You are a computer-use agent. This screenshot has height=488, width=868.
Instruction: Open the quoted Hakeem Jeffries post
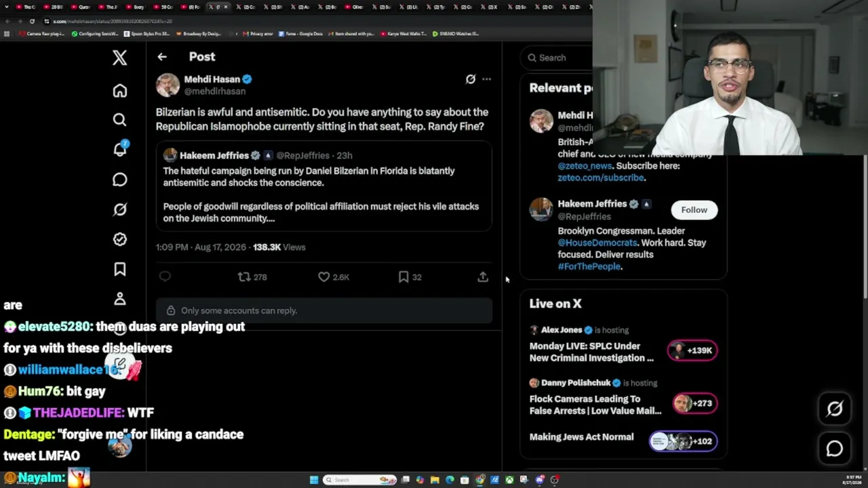pyautogui.click(x=324, y=186)
